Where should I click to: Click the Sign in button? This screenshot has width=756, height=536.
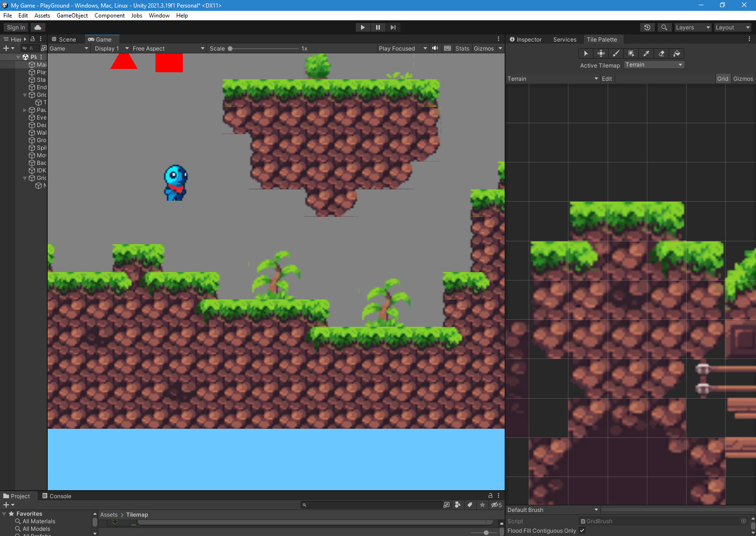point(15,27)
